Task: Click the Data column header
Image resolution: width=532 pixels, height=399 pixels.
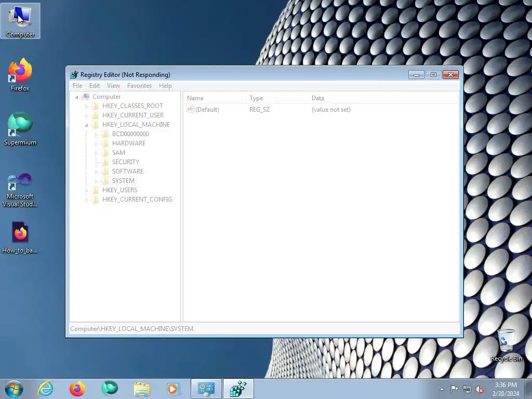Action: (383, 98)
